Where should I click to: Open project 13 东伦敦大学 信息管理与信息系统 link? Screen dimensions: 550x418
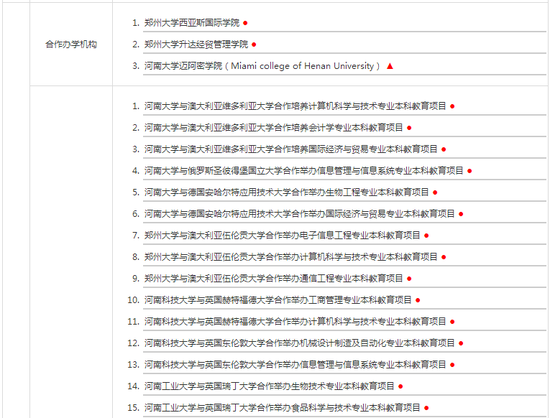coord(295,364)
